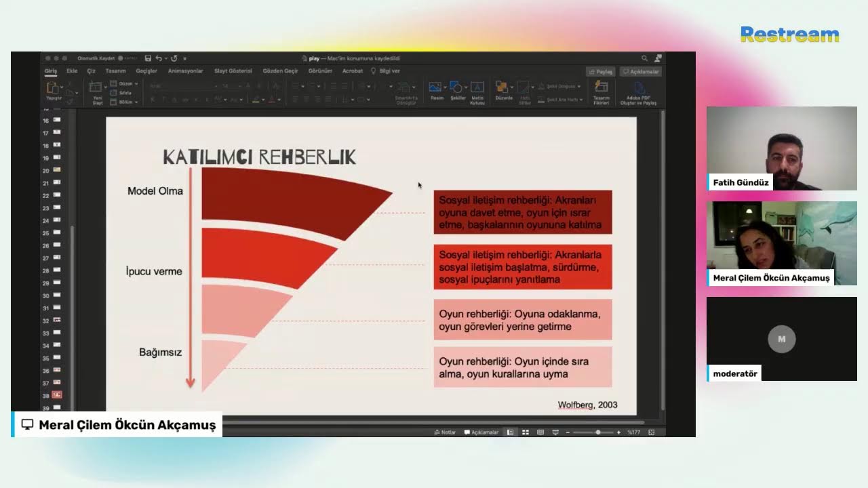
Task: Open the Undo history dropdown arrow
Action: click(165, 58)
